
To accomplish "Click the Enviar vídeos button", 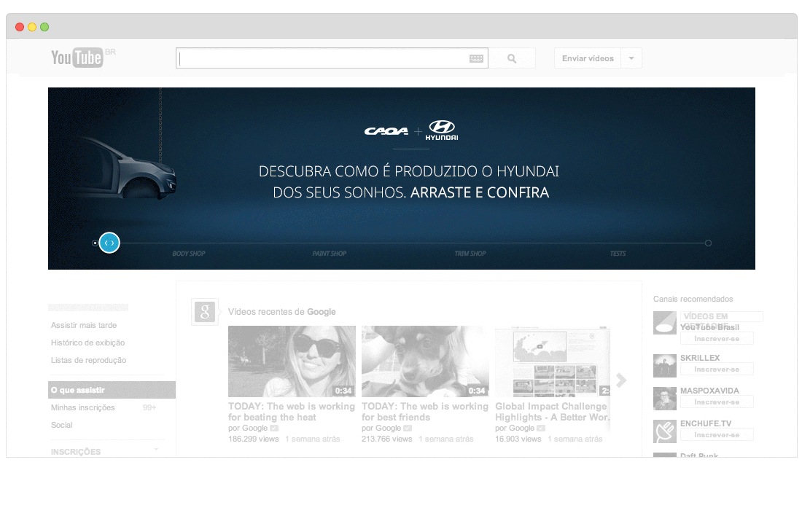I will tap(588, 58).
